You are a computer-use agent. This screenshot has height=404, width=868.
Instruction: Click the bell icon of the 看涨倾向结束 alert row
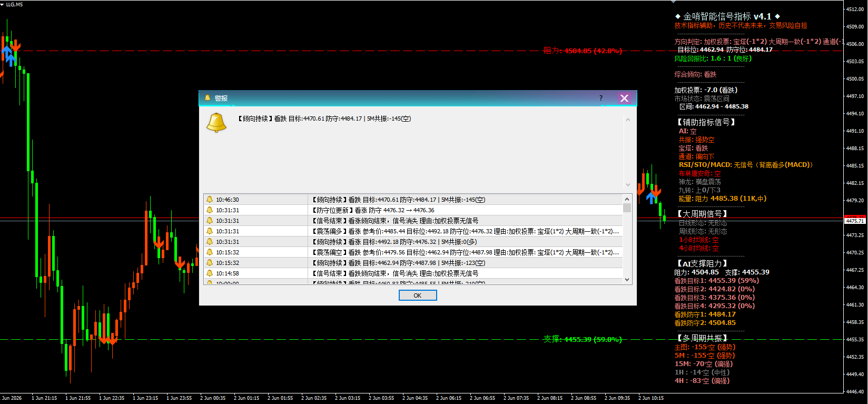click(210, 221)
